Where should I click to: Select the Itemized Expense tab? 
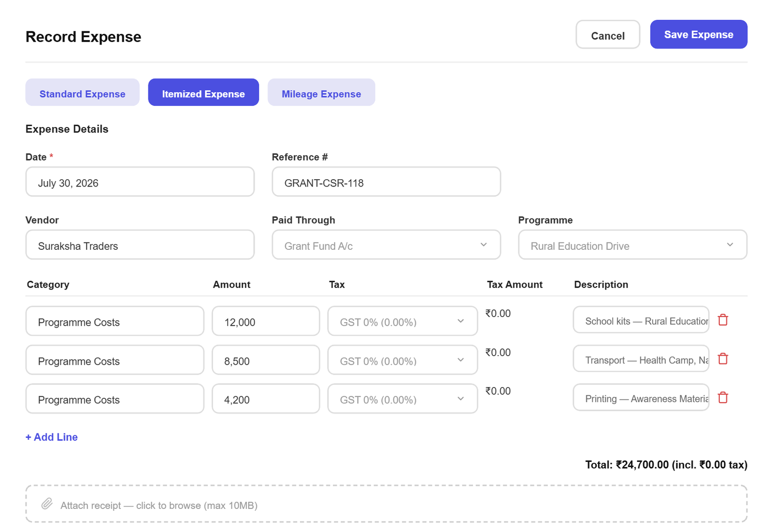pos(203,92)
